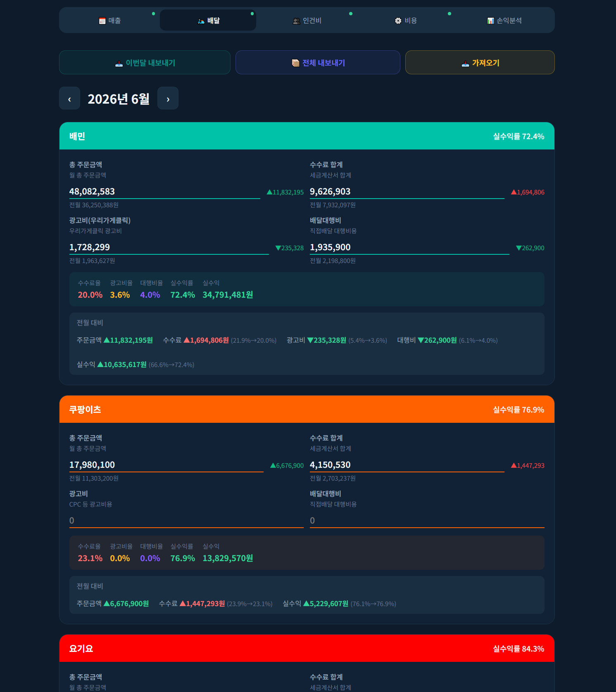Image resolution: width=616 pixels, height=692 pixels.
Task: Click the 가져오기 import button
Action: [x=480, y=62]
